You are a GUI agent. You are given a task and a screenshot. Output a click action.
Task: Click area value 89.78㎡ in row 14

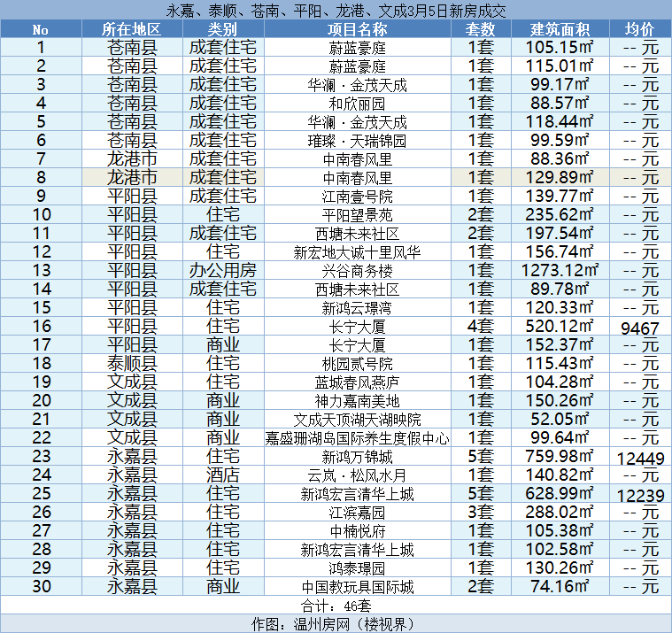coord(560,289)
